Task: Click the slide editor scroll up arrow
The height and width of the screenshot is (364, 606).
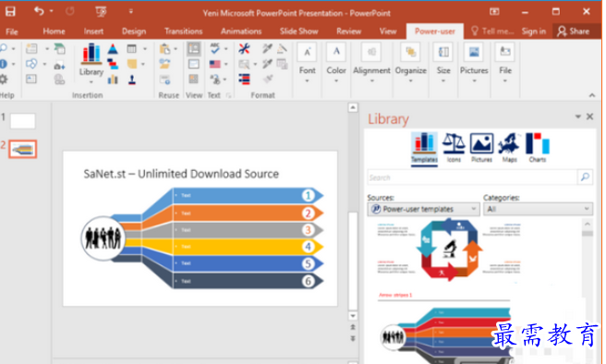Action: coord(353,107)
